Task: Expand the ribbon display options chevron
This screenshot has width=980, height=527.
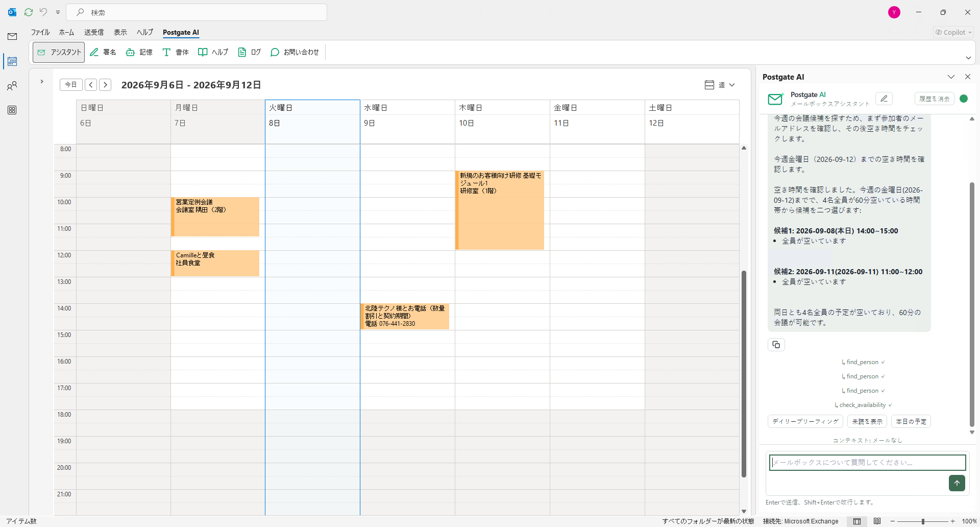Action: pos(968,58)
